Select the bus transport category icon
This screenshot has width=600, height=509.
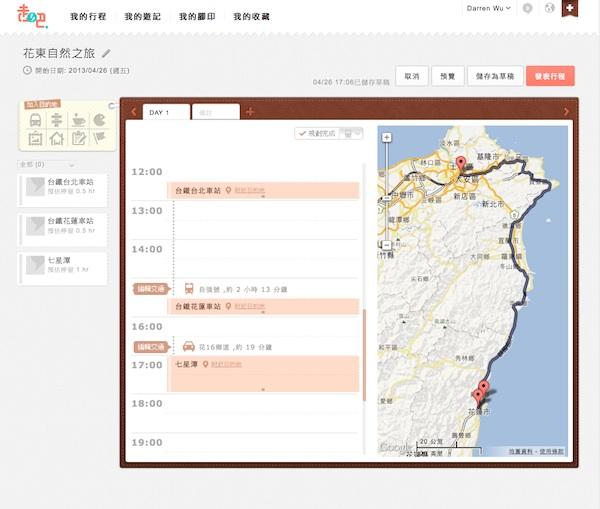point(35,120)
